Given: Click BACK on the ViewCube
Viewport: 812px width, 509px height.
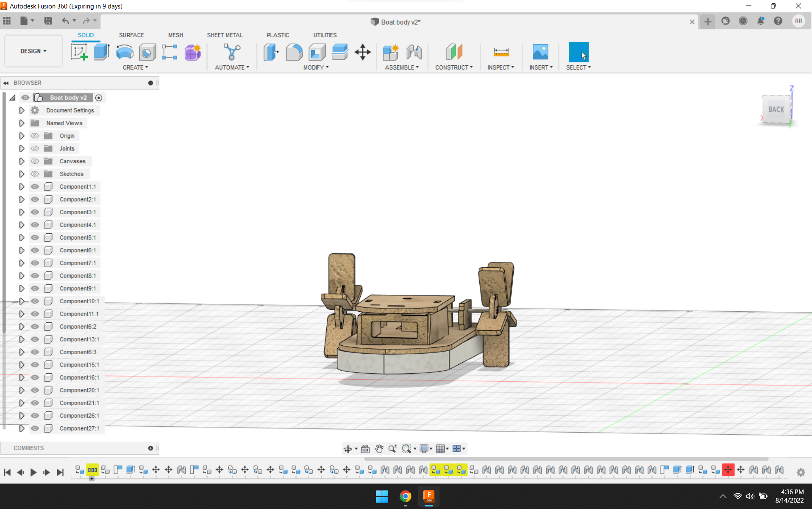Looking at the screenshot, I should tap(776, 109).
